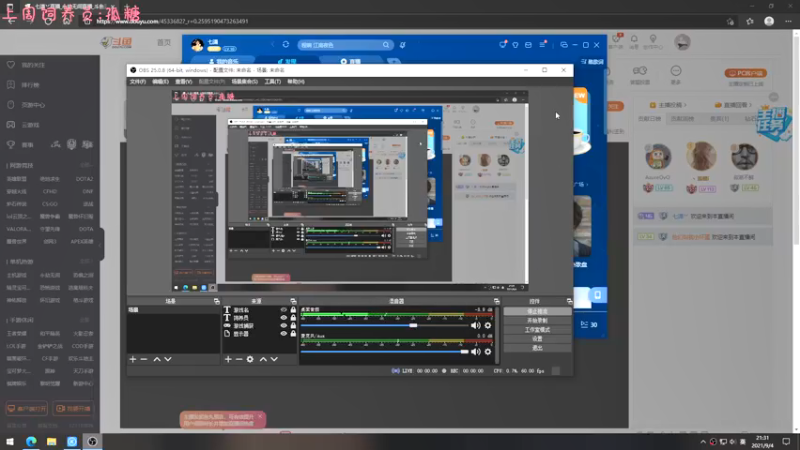Toggle visibility eye of display capture source
Viewport: 800px width, 450px height.
(x=284, y=334)
